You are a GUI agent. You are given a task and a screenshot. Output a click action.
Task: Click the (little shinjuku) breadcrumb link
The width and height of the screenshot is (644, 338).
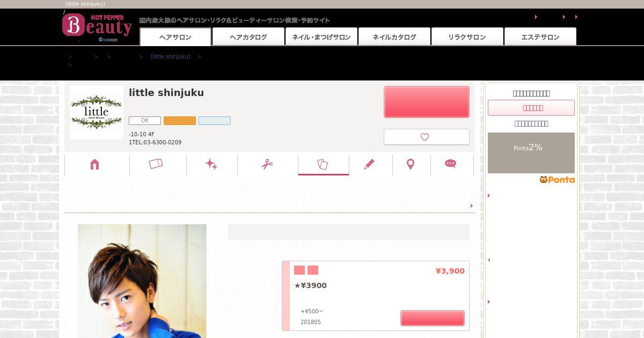(x=170, y=56)
